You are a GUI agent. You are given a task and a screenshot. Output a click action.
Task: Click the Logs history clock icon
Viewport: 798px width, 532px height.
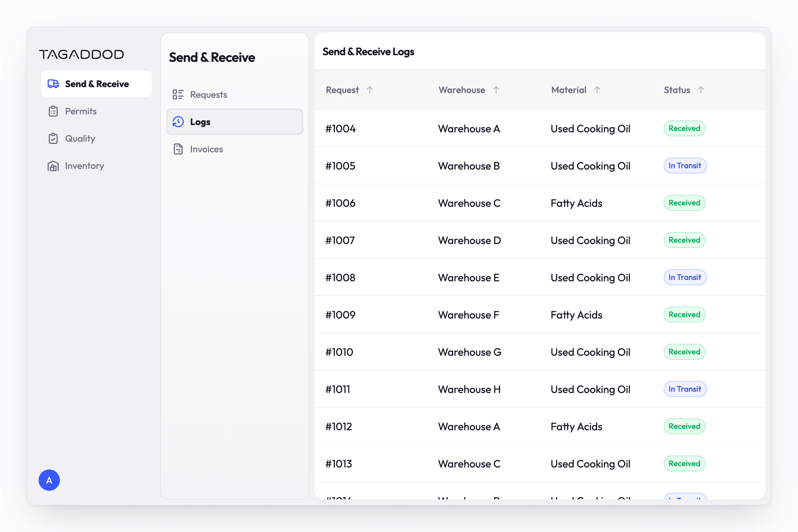178,122
